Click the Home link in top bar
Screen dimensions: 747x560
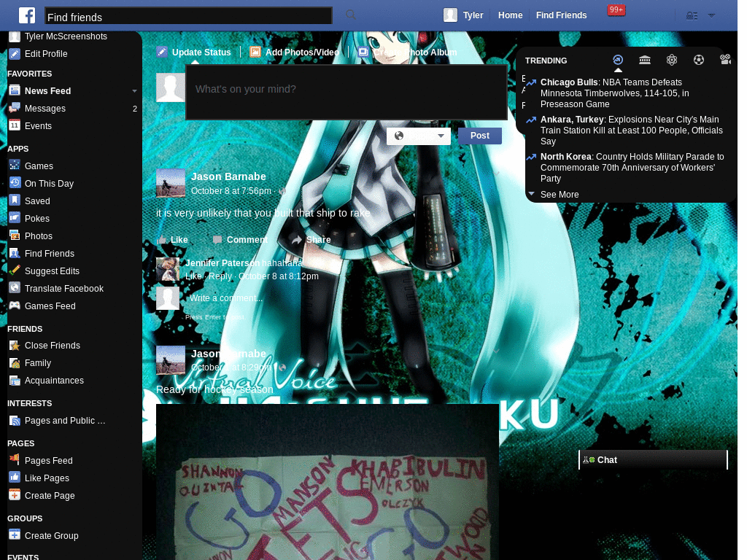(510, 15)
